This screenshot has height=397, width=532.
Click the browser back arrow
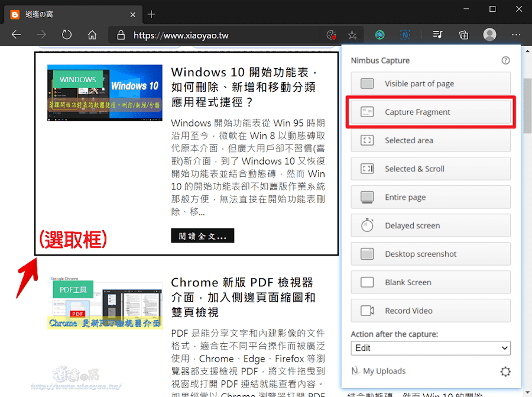16,35
